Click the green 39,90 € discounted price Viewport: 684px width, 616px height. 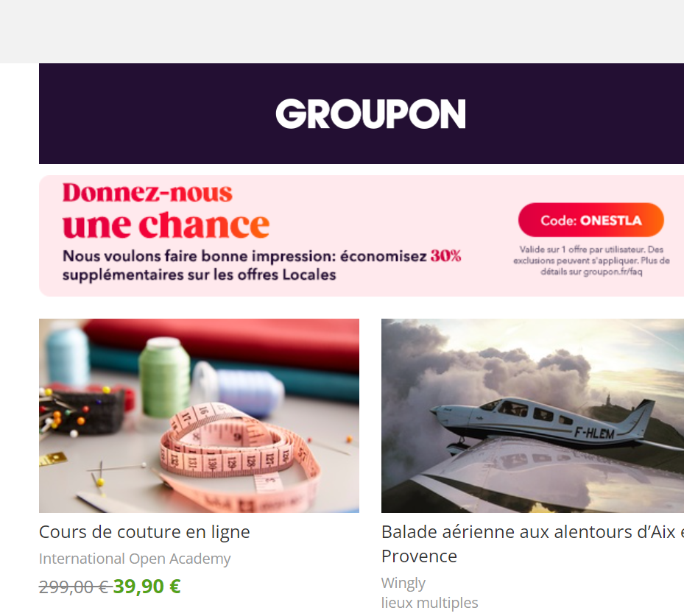(147, 587)
